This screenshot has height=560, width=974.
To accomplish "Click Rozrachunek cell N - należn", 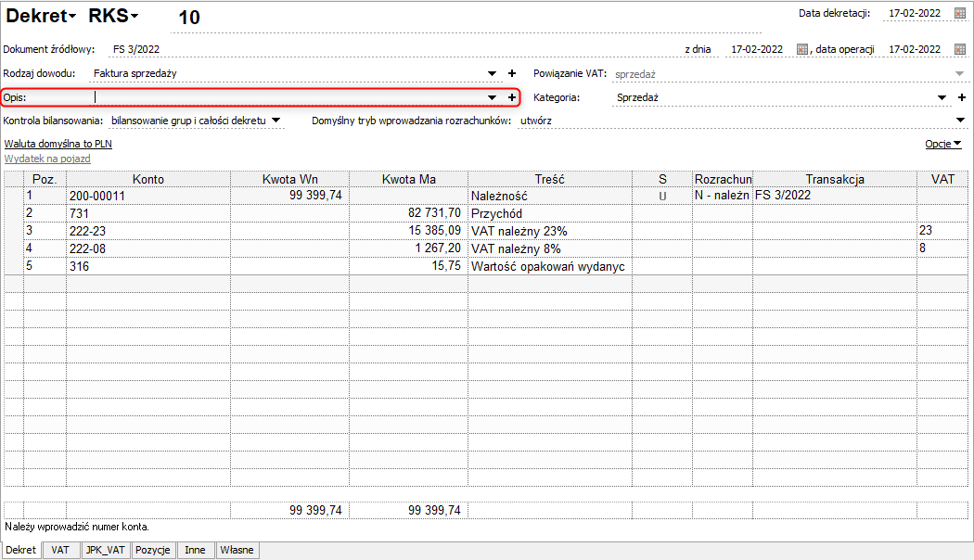I will (723, 196).
